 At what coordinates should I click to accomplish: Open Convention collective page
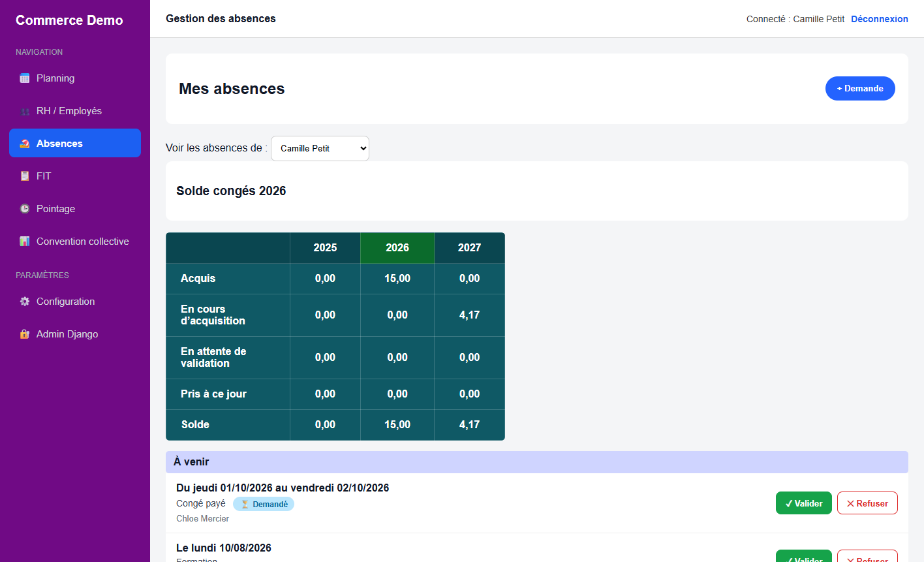coord(75,242)
